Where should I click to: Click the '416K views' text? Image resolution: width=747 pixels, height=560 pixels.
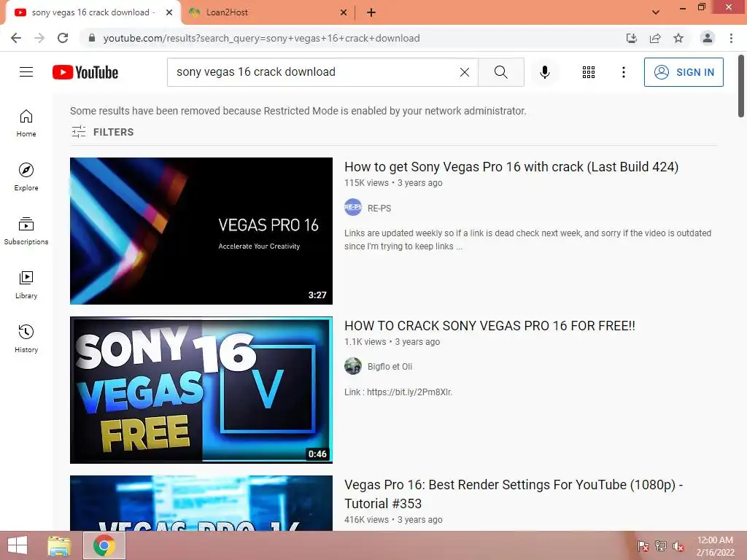click(366, 519)
